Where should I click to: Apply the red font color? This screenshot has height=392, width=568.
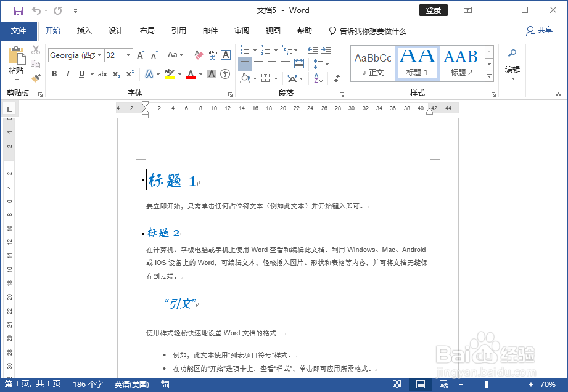tap(191, 74)
